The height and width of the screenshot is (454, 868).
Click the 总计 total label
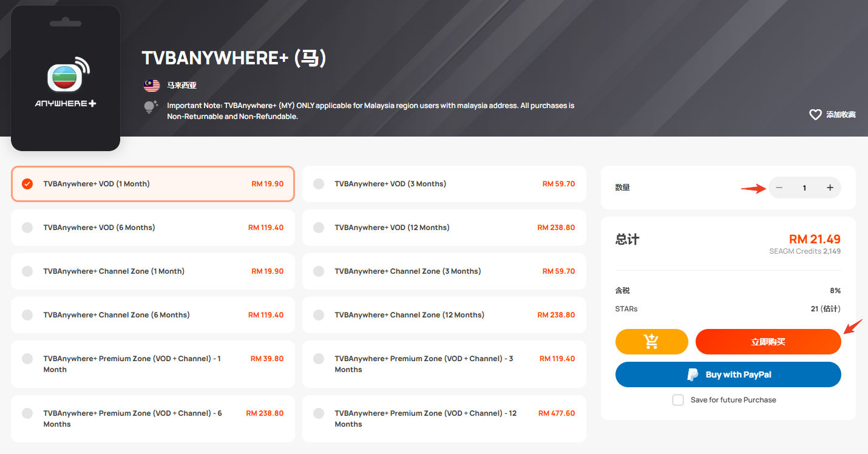click(627, 239)
